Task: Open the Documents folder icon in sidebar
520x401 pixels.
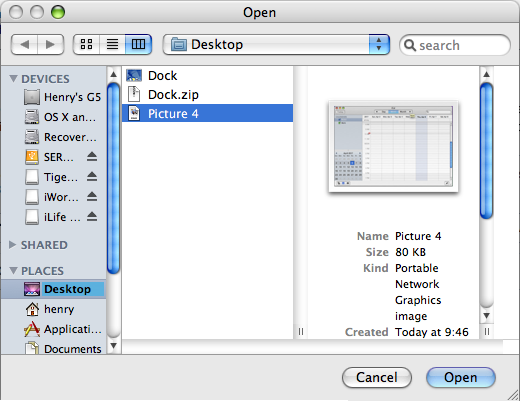Action: [32, 348]
